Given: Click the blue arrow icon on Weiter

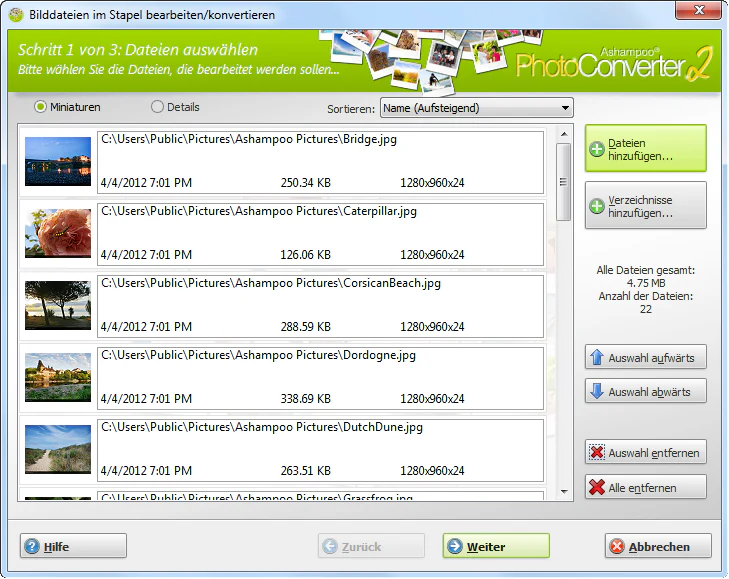Looking at the screenshot, I should (x=455, y=546).
